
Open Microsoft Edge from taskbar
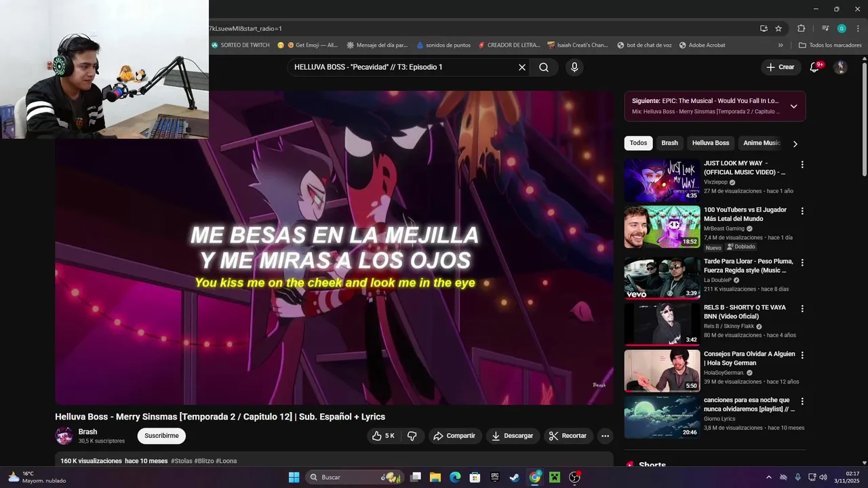(455, 477)
